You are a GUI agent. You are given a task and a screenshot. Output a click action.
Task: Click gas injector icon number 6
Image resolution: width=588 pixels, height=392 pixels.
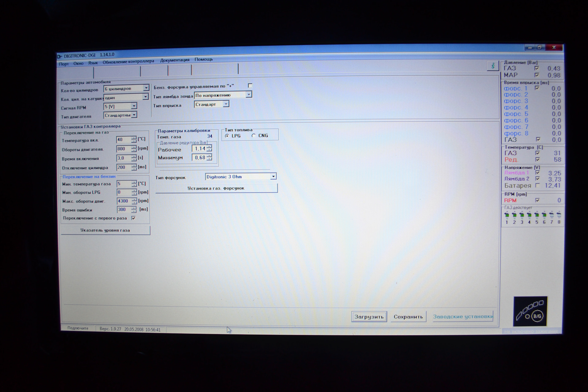tap(544, 215)
